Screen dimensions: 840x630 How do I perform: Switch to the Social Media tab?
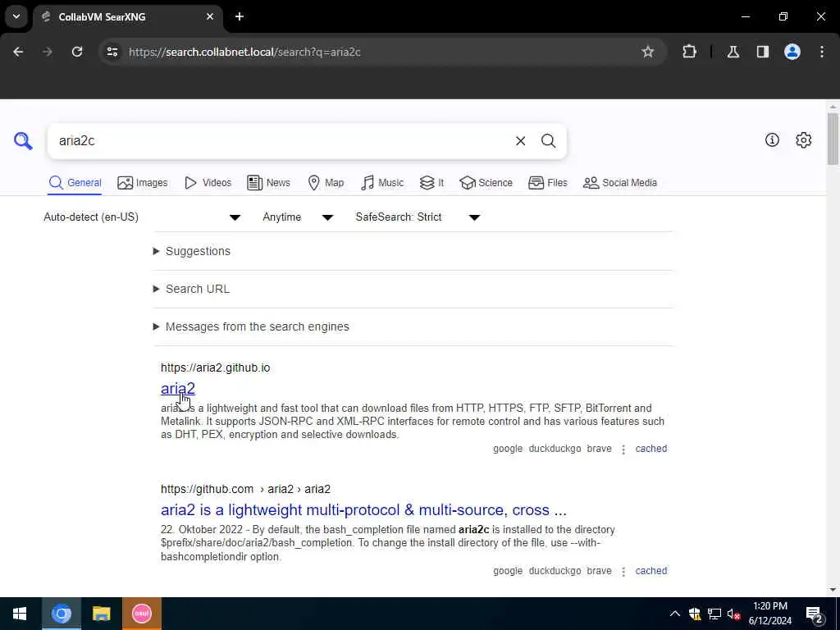pyautogui.click(x=620, y=183)
